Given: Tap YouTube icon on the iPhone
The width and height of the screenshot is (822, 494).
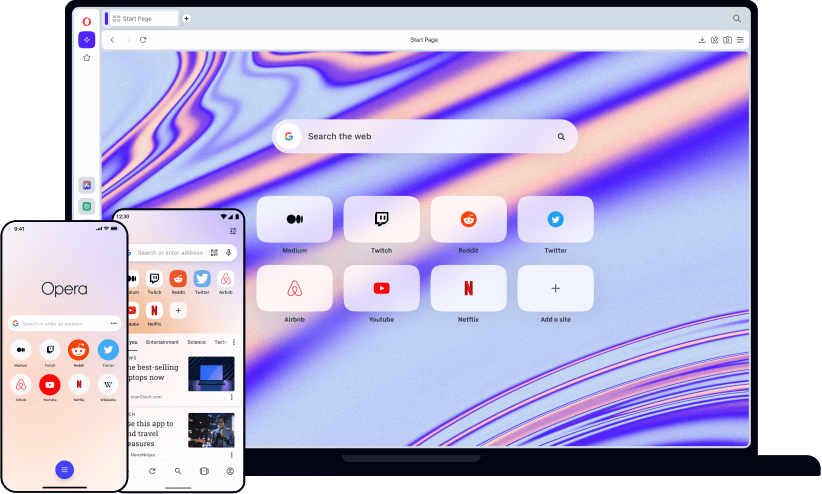Looking at the screenshot, I should tap(50, 385).
